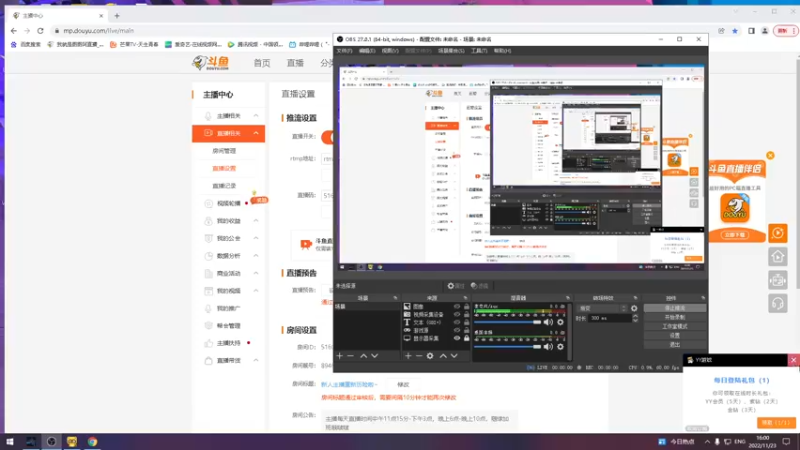This screenshot has width=800, height=450.
Task: Go to the 首页 tab on Douyu
Action: coord(262,63)
